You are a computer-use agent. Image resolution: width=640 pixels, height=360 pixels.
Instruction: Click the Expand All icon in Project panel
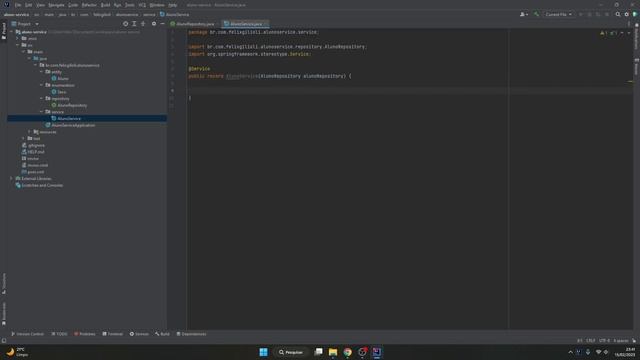click(134, 24)
